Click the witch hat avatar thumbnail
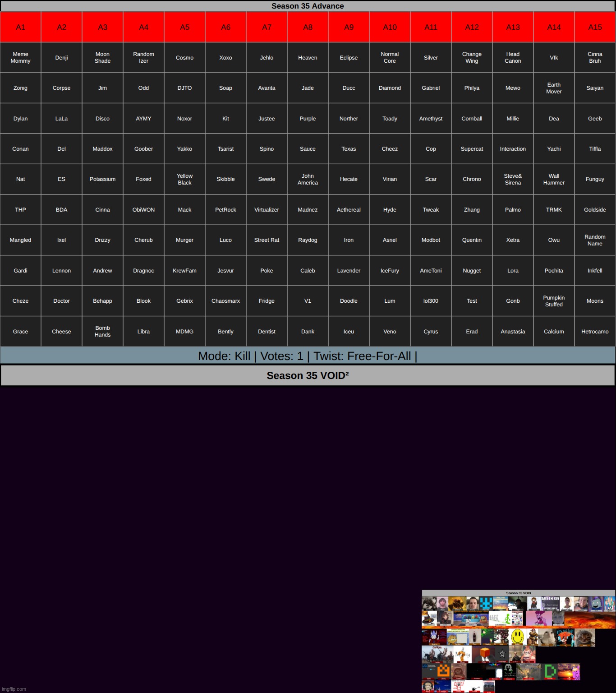Screen dimensions: 616x693 [429, 619]
